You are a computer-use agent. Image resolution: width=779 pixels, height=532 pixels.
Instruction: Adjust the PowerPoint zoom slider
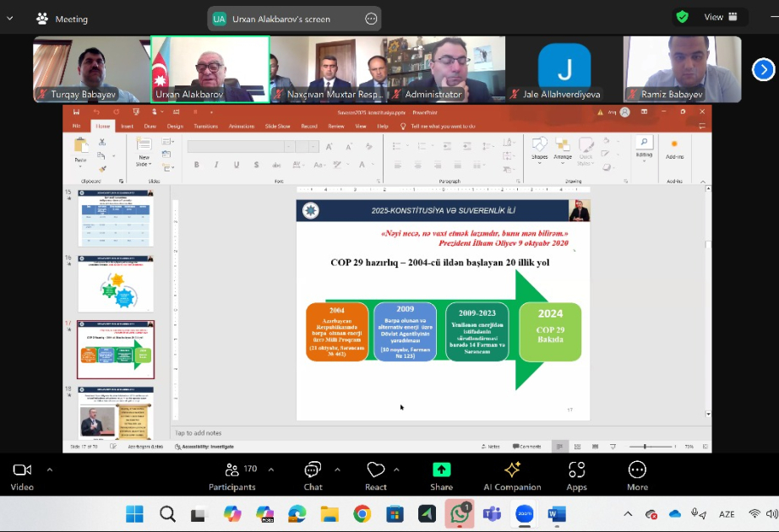click(x=645, y=447)
